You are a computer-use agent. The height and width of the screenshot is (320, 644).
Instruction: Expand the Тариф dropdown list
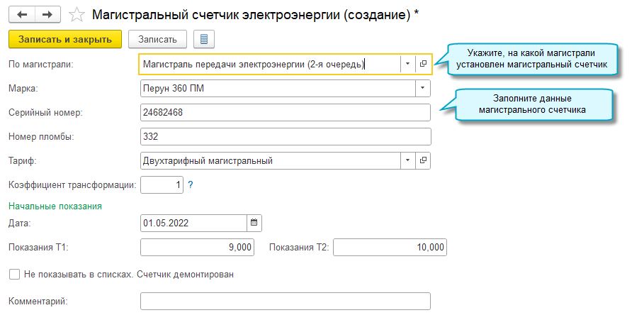pyautogui.click(x=407, y=161)
